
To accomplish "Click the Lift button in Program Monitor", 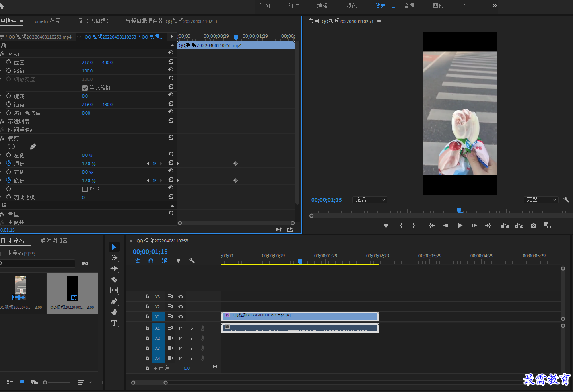I will click(x=505, y=226).
